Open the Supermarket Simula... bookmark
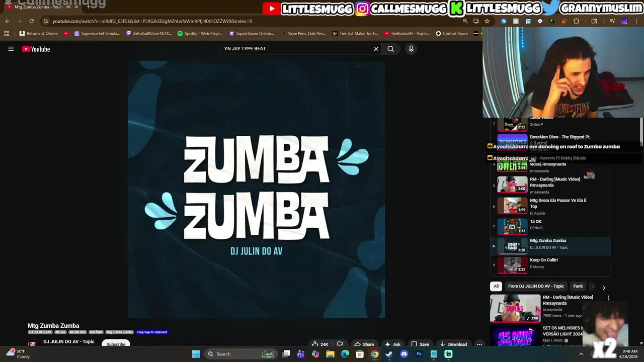Screen dimensions: 644x362 (97, 34)
